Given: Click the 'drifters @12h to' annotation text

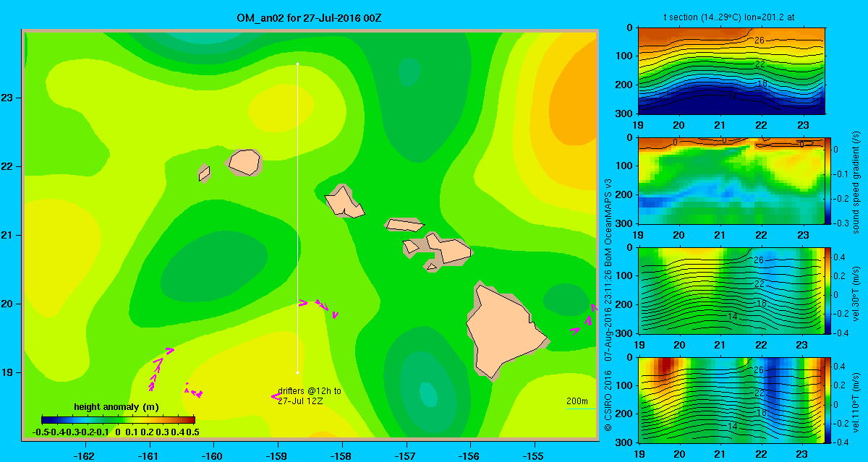Looking at the screenshot, I should [309, 391].
